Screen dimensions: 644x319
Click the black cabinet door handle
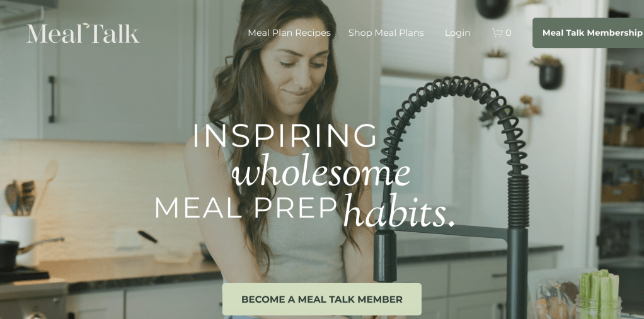coord(51,99)
